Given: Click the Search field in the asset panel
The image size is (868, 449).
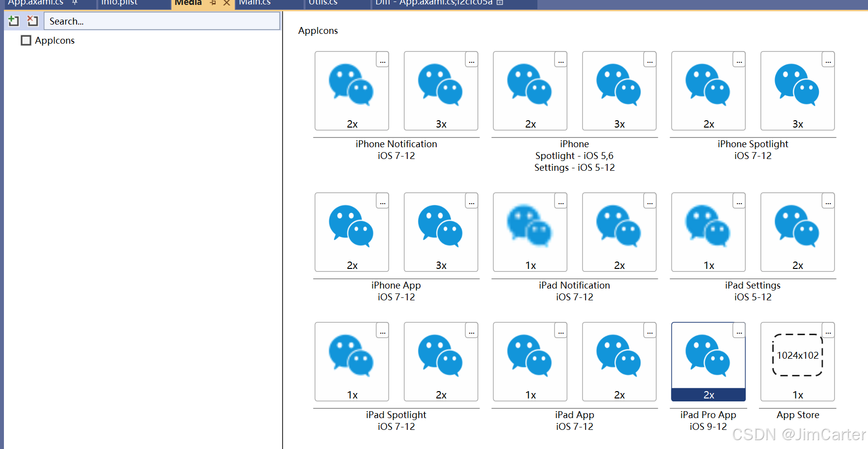Looking at the screenshot, I should click(162, 21).
